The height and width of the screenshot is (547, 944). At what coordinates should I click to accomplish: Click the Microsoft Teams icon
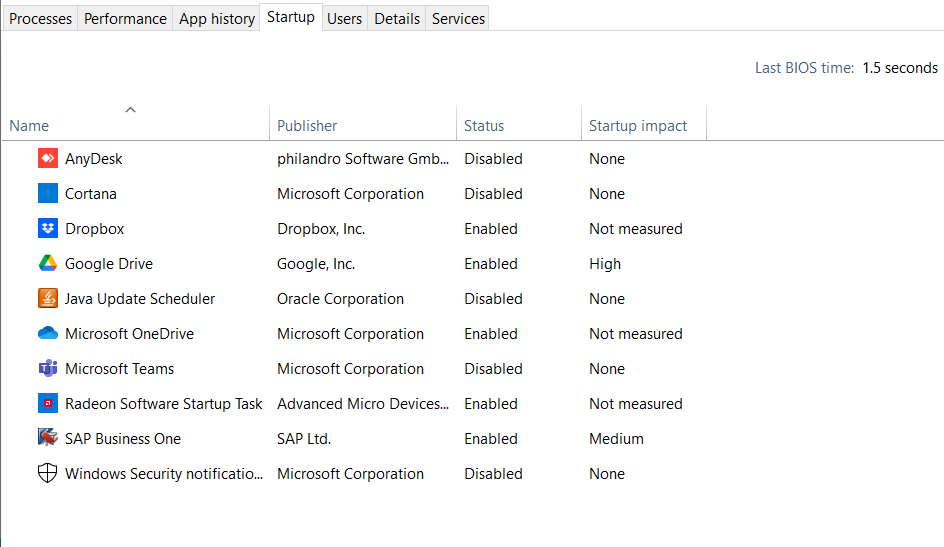48,368
